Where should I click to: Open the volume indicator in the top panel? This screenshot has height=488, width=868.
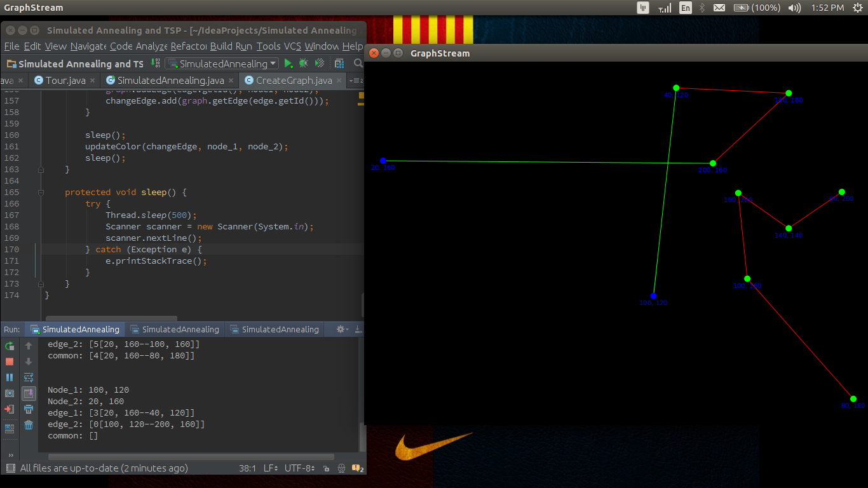(794, 8)
